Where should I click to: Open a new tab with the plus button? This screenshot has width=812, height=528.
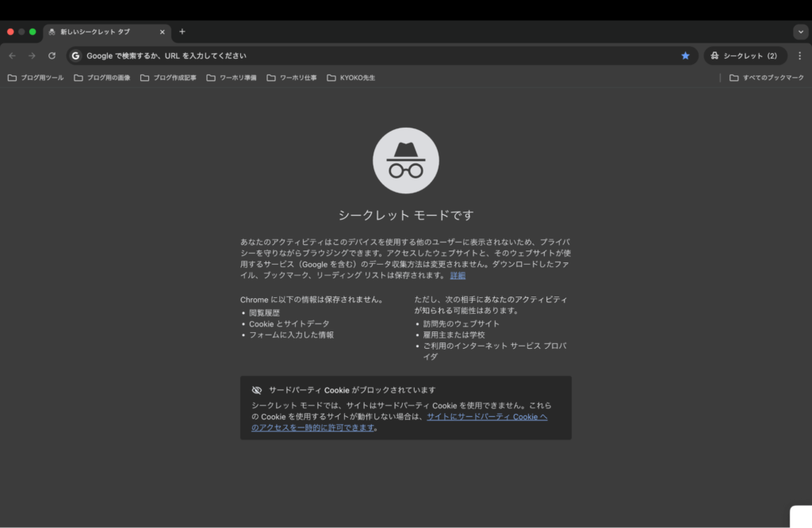[182, 32]
